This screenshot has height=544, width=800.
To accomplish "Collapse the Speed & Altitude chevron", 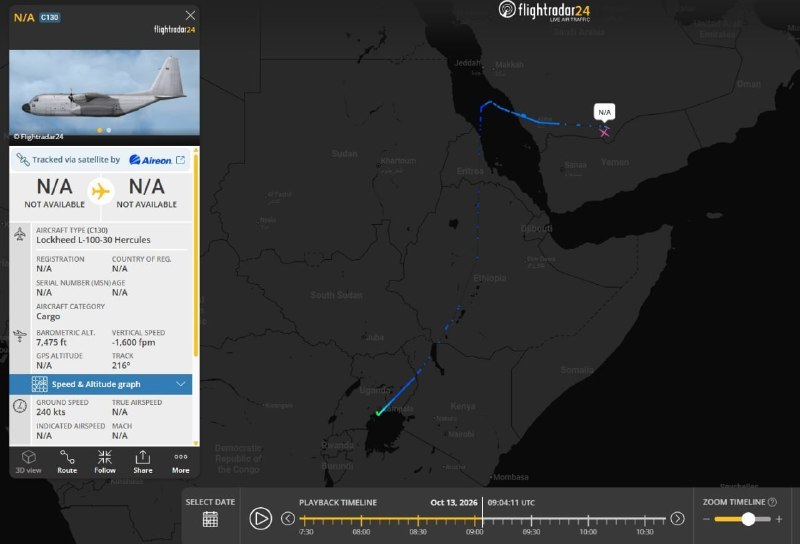I will [x=181, y=384].
